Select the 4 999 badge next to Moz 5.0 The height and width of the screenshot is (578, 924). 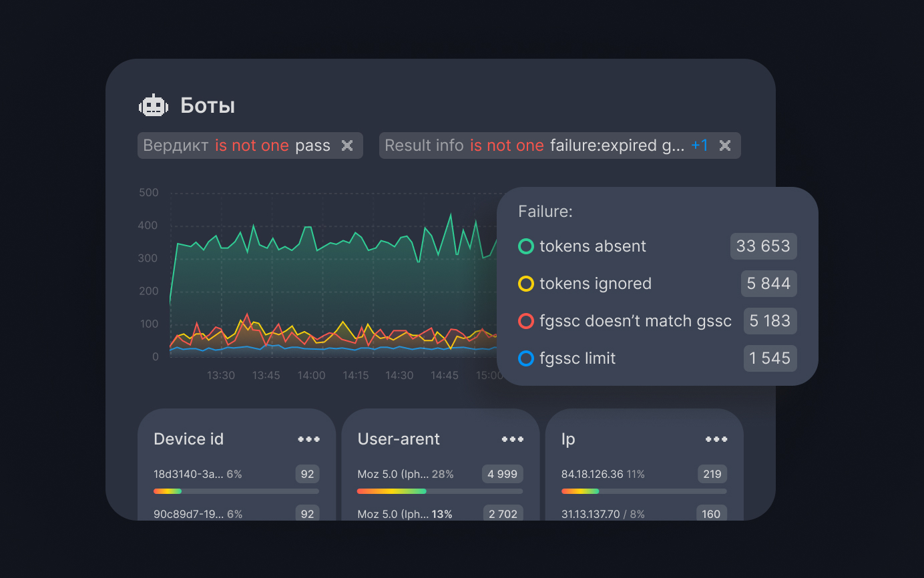[x=502, y=474]
